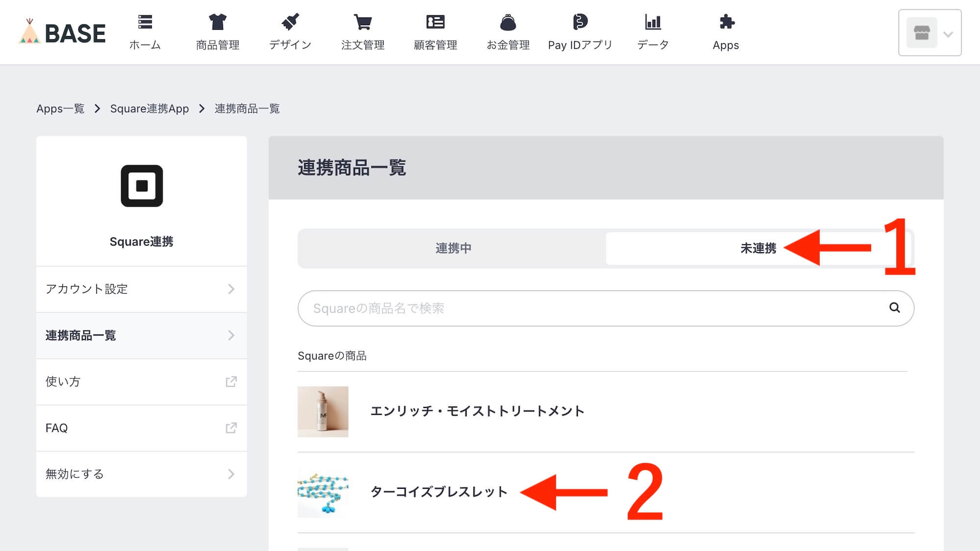Open FAQ sidebar link
Screen dimensions: 980x551
point(142,428)
